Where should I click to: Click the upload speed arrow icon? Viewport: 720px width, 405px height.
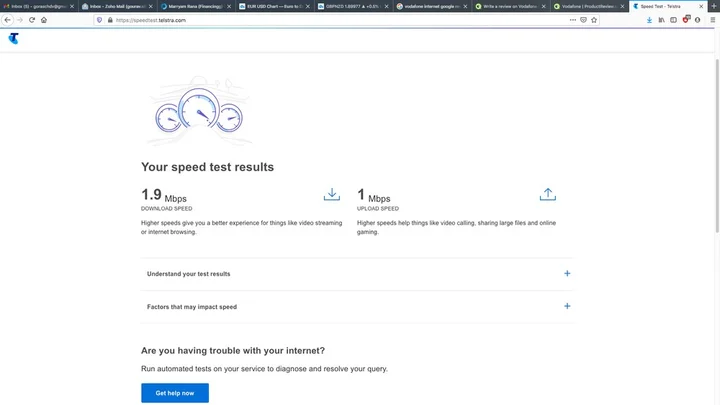(x=547, y=194)
